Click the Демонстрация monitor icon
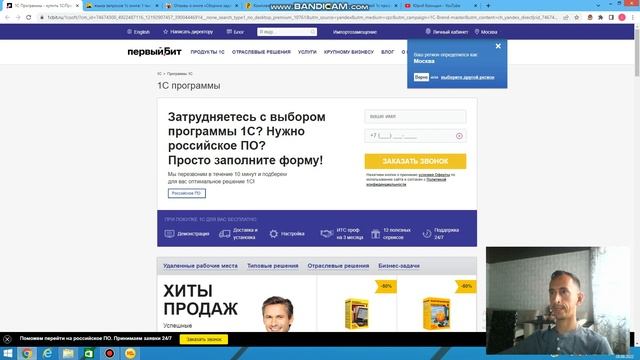640x360 pixels. pyautogui.click(x=169, y=233)
